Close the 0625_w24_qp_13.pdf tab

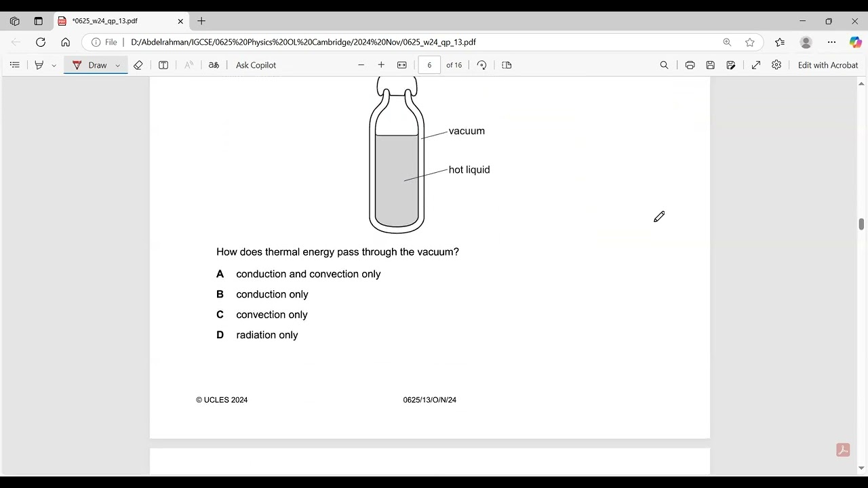point(180,21)
